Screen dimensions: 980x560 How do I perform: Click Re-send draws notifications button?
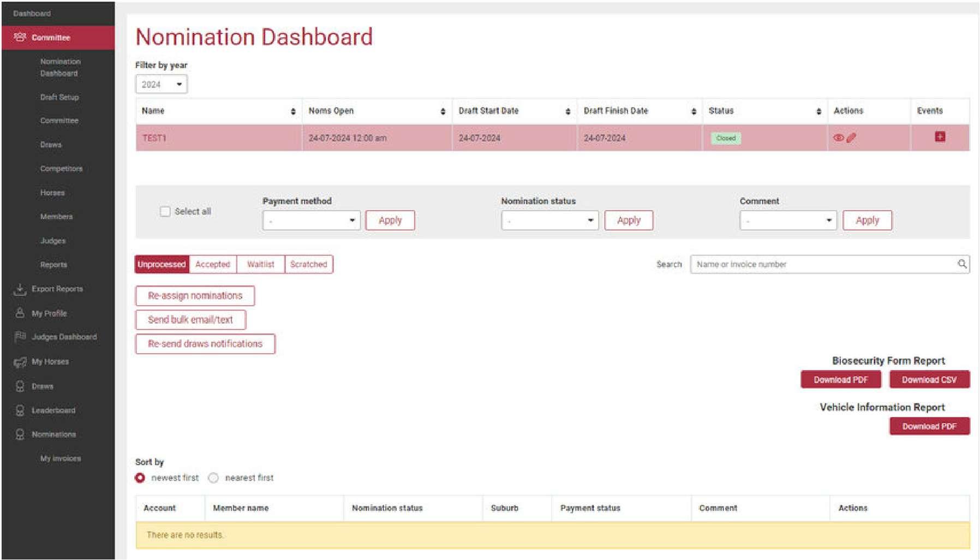click(205, 344)
